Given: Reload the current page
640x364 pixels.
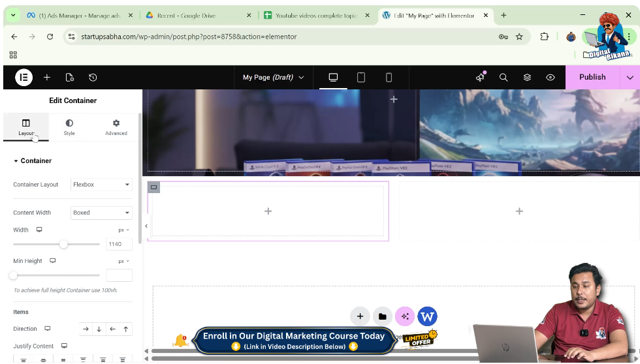Looking at the screenshot, I should pyautogui.click(x=50, y=37).
